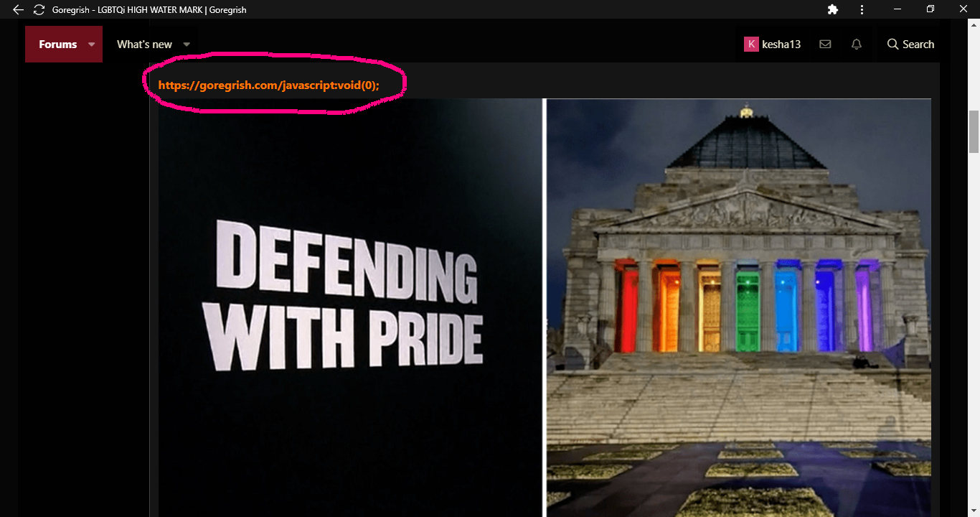Restore down the browser window

[x=930, y=9]
